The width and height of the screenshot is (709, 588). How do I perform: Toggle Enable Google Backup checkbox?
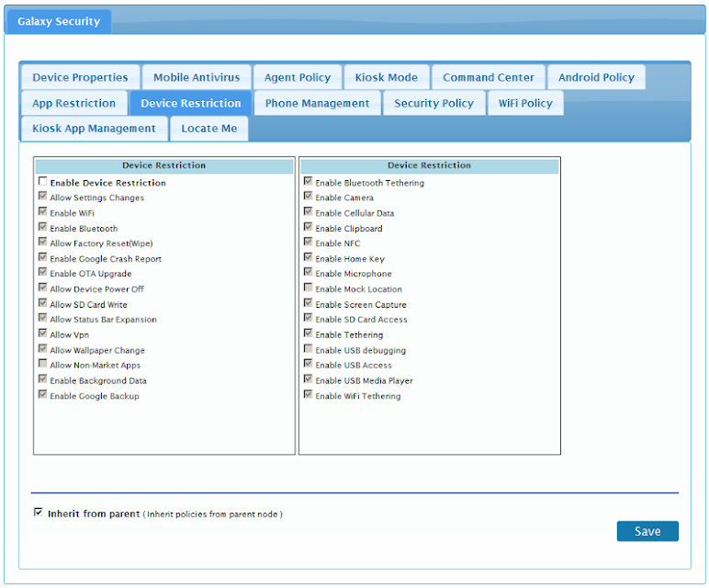[43, 394]
